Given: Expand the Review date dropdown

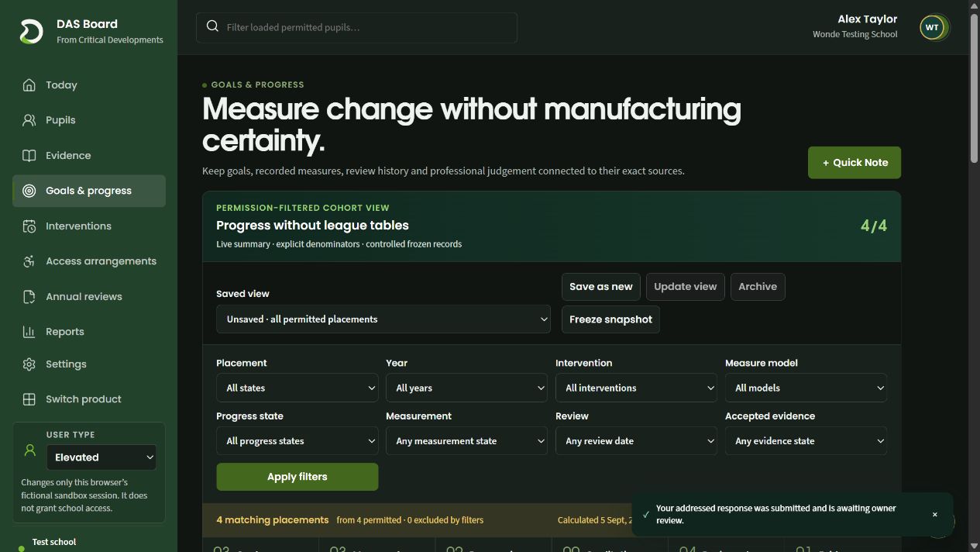Looking at the screenshot, I should click(x=636, y=441).
